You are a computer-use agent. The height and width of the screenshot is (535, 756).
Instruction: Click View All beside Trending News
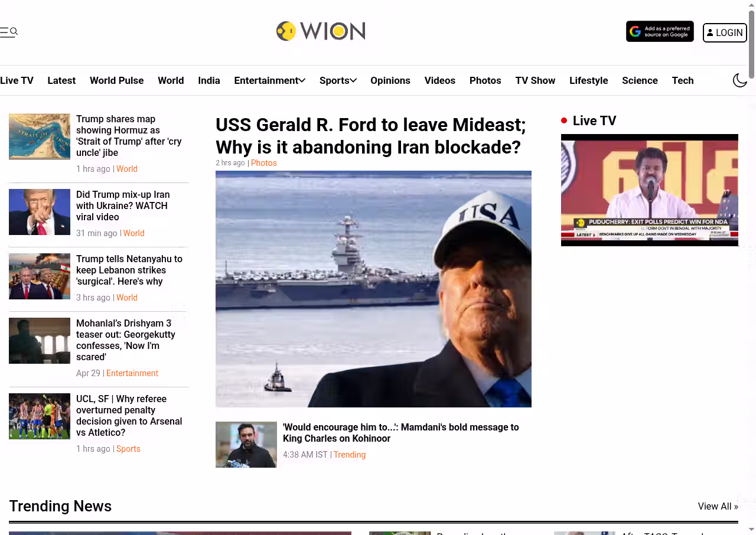point(717,506)
